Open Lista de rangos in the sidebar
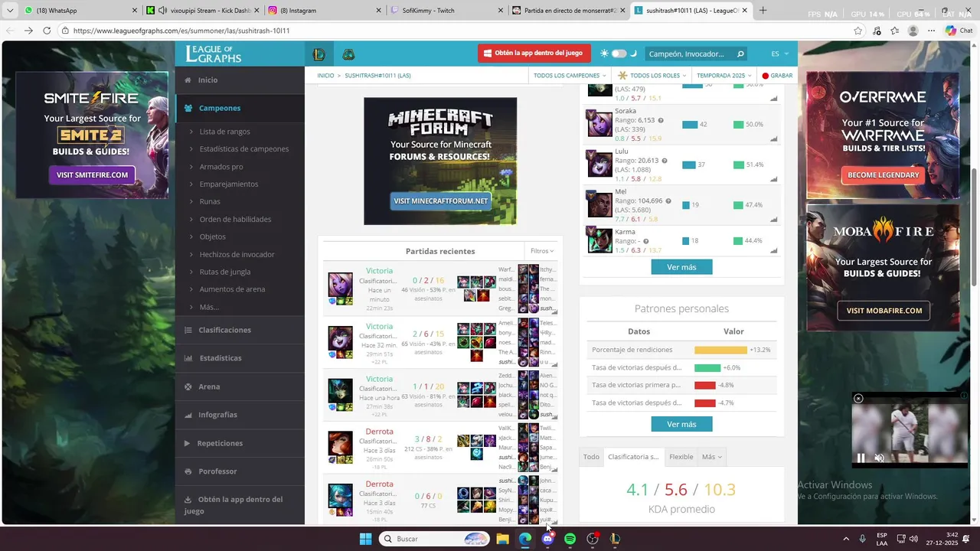The height and width of the screenshot is (551, 980). 224,132
